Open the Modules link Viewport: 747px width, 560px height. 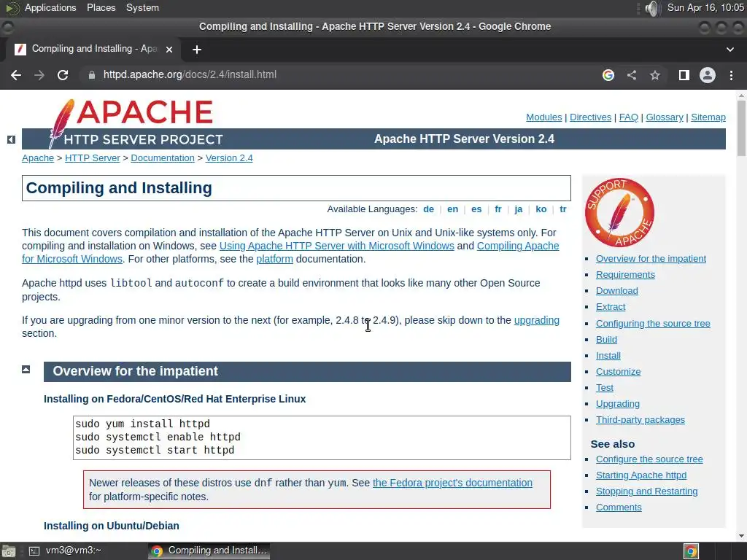[x=543, y=117]
